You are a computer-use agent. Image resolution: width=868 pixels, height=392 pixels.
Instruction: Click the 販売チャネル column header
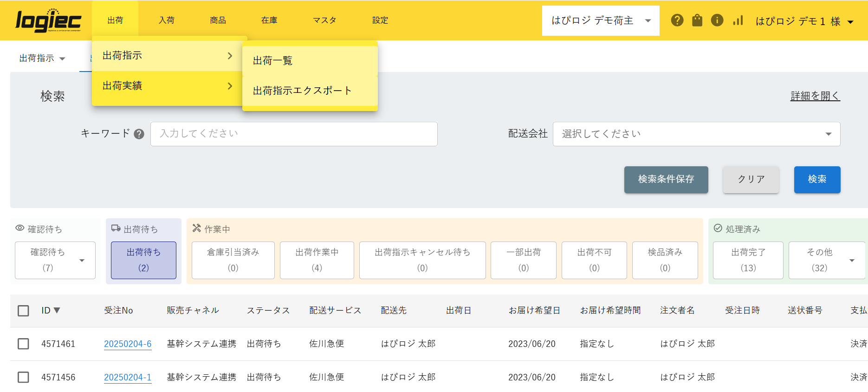193,310
